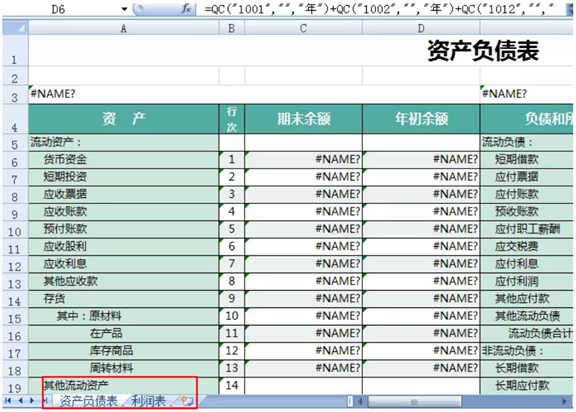Click the fx insert function icon

[187, 8]
